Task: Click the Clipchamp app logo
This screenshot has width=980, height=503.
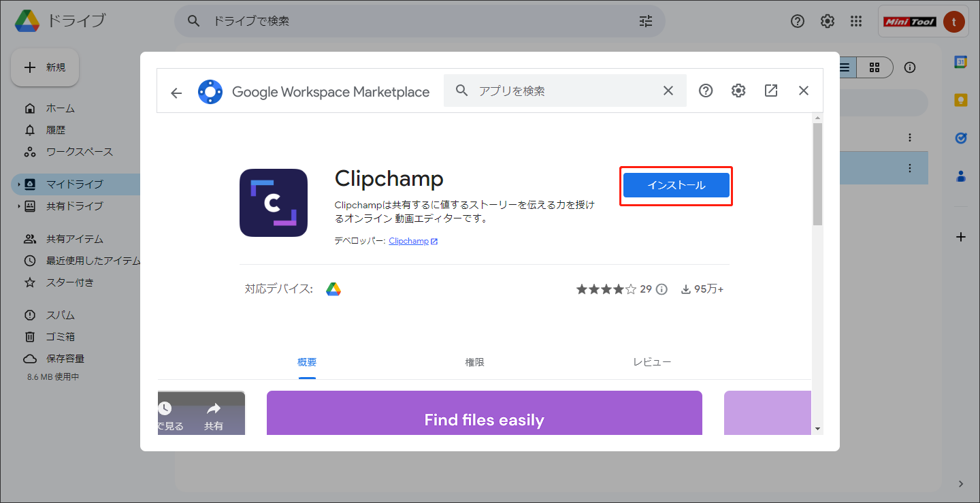Action: 274,203
